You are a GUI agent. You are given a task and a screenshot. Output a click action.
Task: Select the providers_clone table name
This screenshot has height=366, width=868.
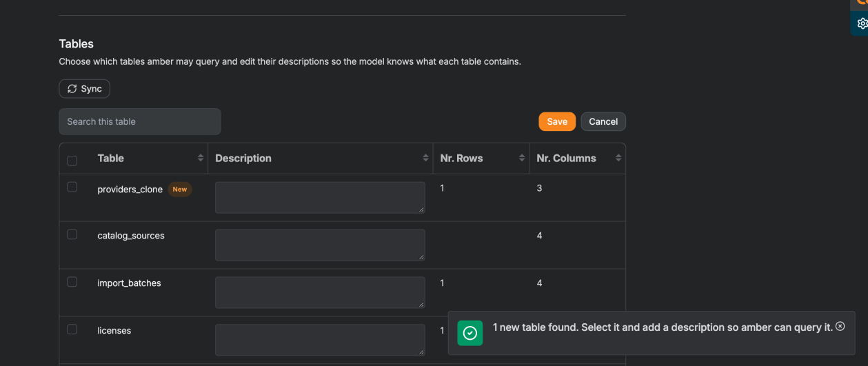[x=130, y=190]
